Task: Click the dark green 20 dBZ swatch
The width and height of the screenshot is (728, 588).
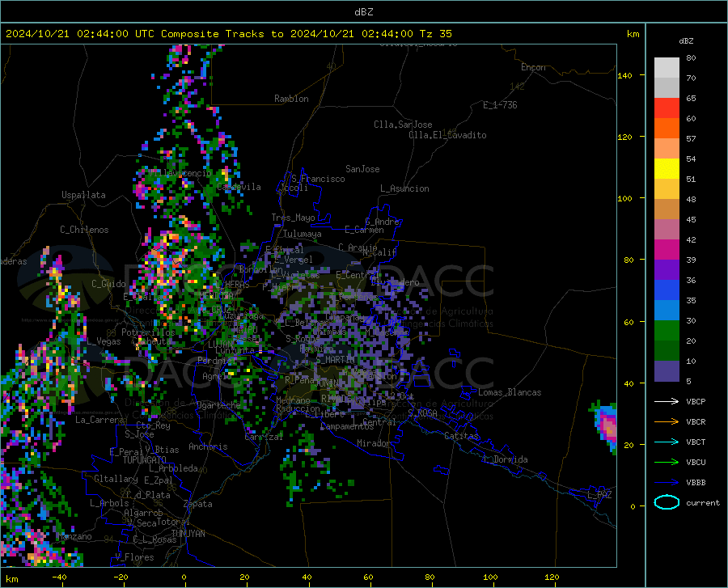Action: pos(667,351)
